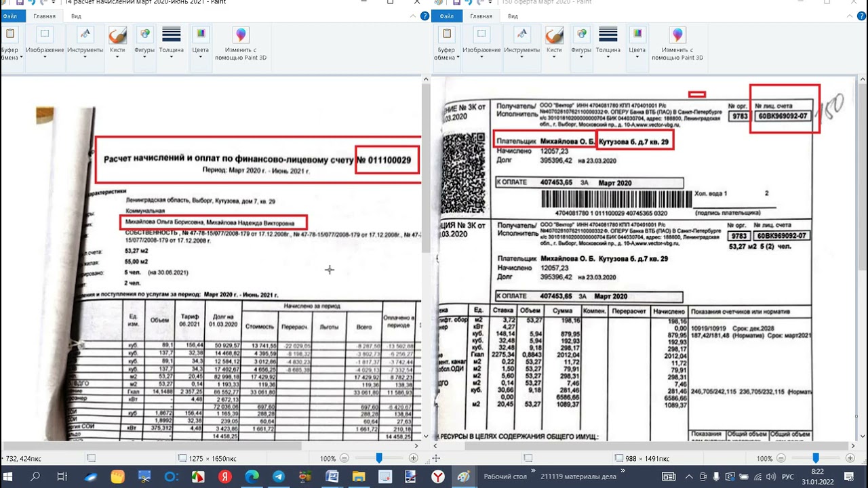Switch to Вид tab in right Paint

tap(513, 16)
